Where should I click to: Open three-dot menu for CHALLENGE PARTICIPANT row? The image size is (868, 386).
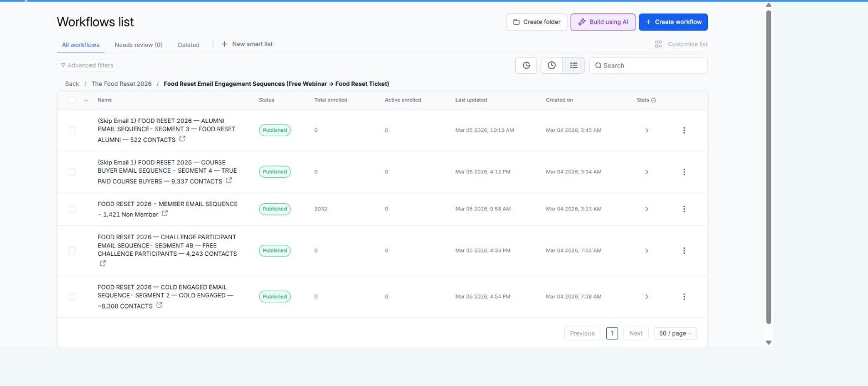(684, 250)
